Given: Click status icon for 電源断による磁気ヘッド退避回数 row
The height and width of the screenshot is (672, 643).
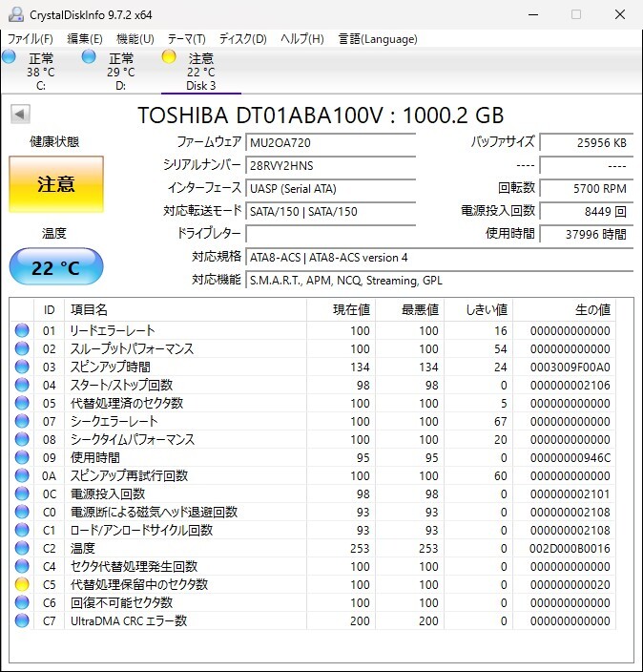Looking at the screenshot, I should click(22, 512).
